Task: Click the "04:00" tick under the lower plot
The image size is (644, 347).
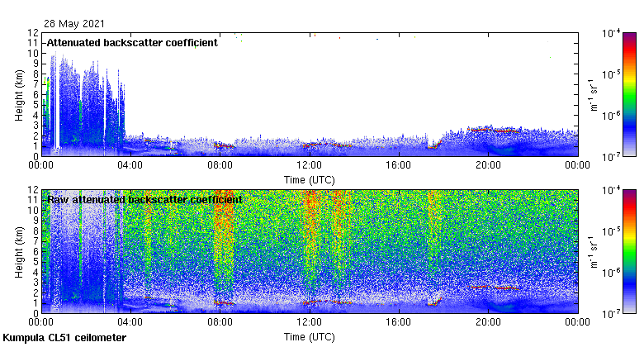Action: tap(130, 322)
